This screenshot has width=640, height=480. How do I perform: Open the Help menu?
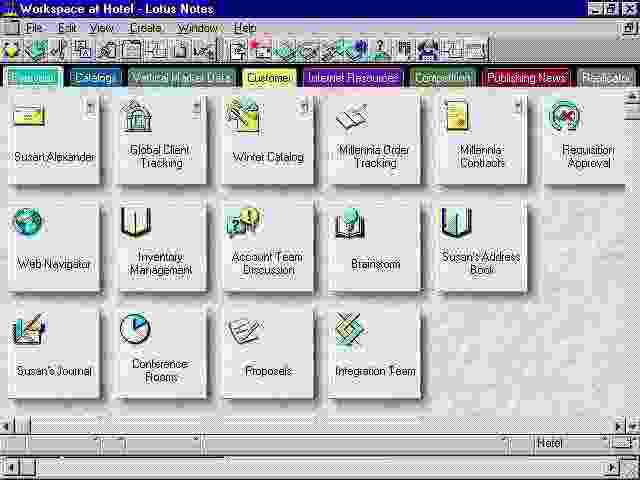tap(245, 28)
